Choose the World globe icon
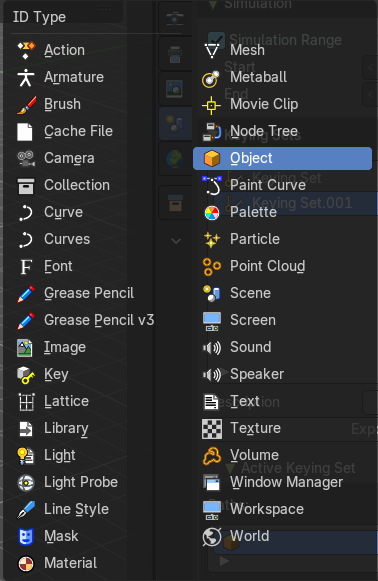 (212, 537)
